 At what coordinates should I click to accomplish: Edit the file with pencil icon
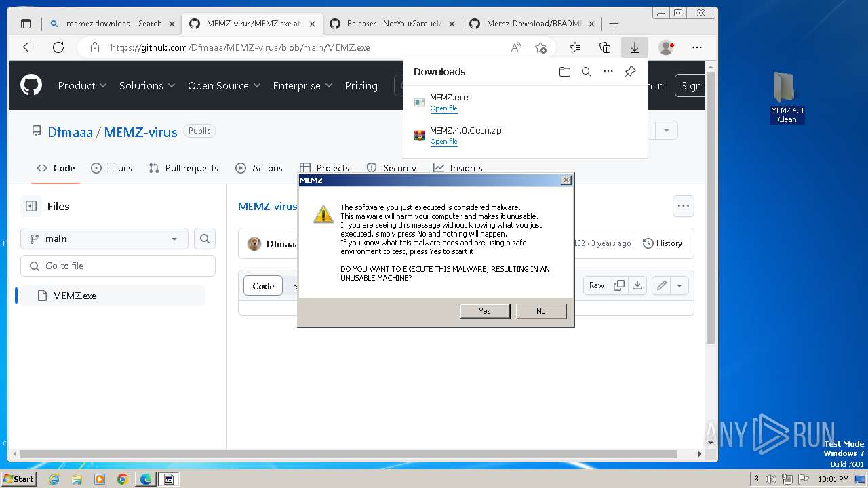tap(661, 285)
